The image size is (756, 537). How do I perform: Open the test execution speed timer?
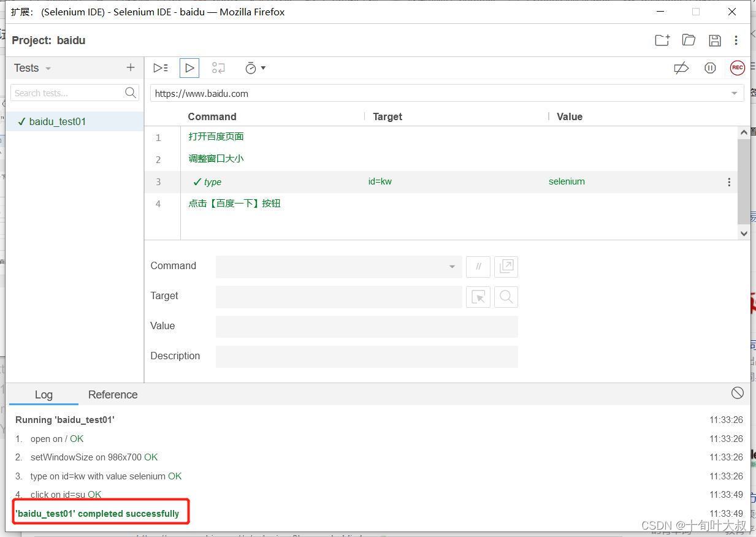pyautogui.click(x=251, y=68)
